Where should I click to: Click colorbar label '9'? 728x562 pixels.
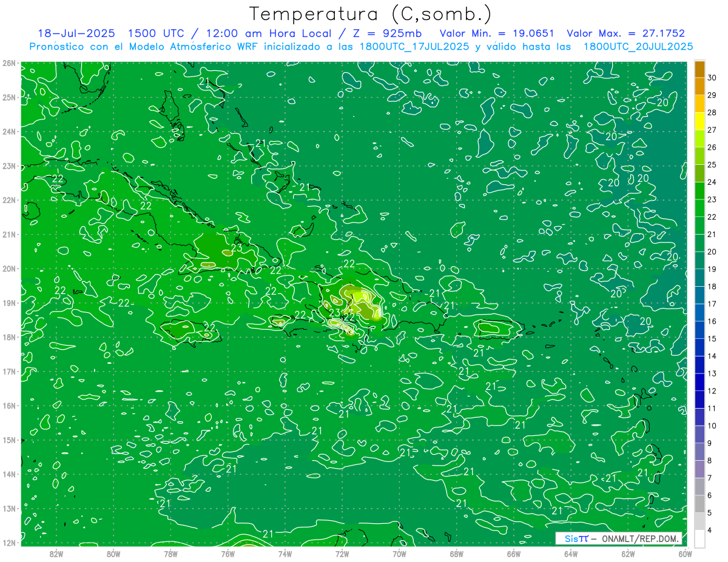pyautogui.click(x=710, y=443)
